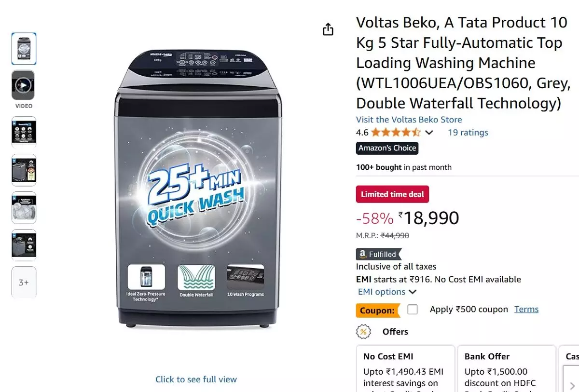Play the product video thumbnail
The height and width of the screenshot is (392, 579).
click(24, 86)
